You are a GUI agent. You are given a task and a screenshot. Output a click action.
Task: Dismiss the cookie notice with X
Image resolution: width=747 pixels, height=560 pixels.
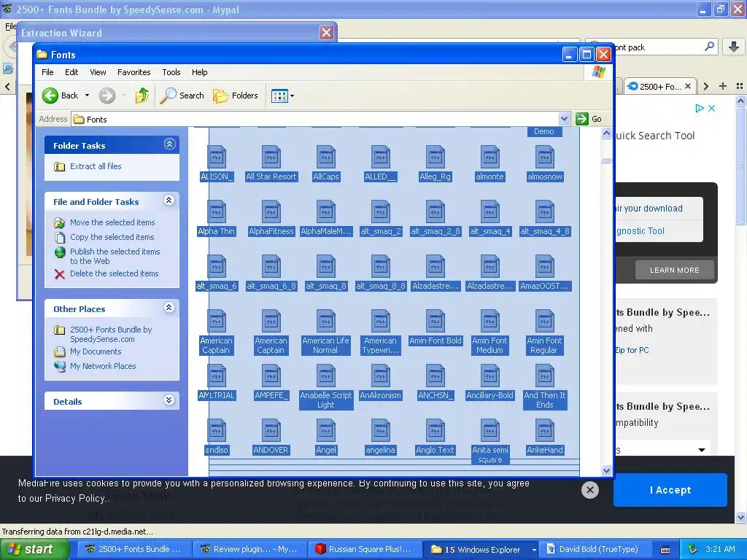(589, 489)
